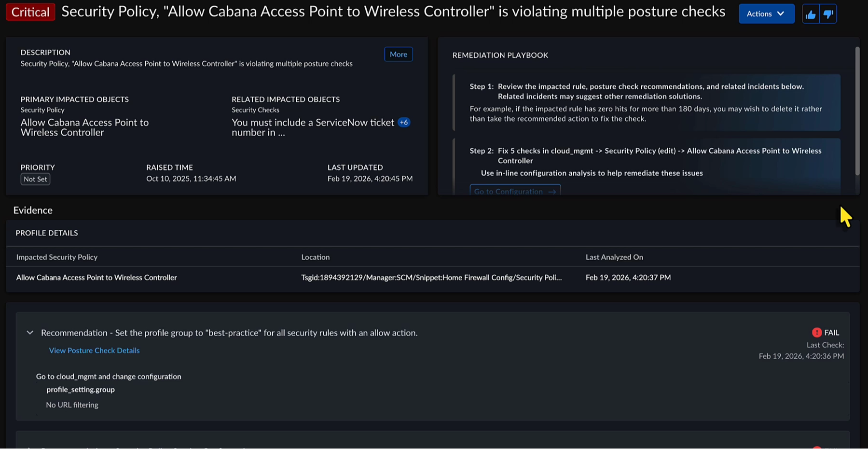868x449 pixels.
Task: Click the Critical severity badge
Action: coord(30,12)
